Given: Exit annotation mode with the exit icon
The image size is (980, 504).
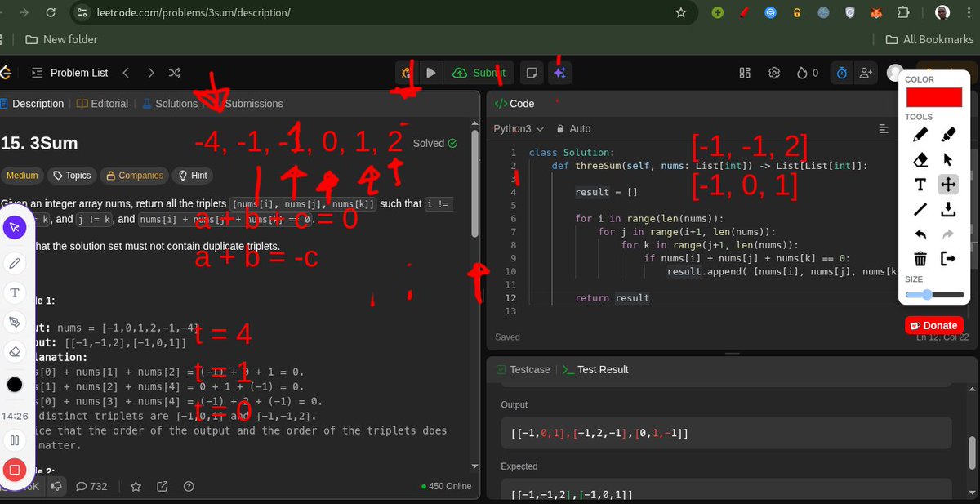Looking at the screenshot, I should 948,259.
